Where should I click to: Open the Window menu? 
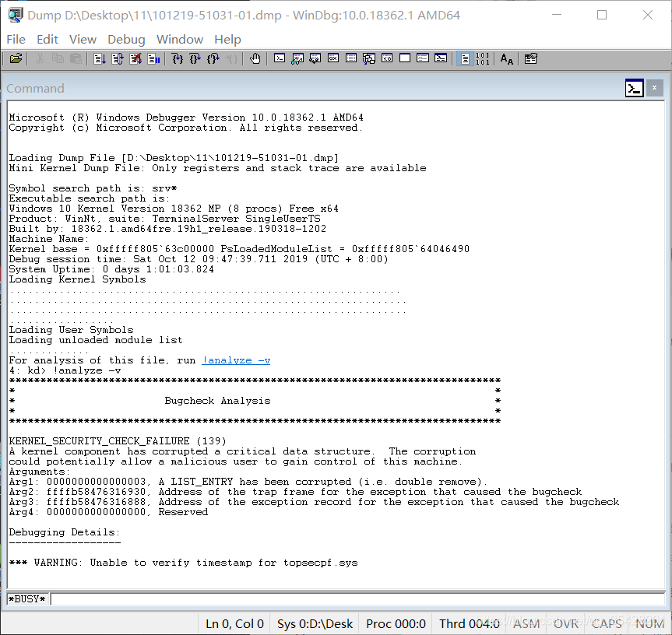(180, 40)
